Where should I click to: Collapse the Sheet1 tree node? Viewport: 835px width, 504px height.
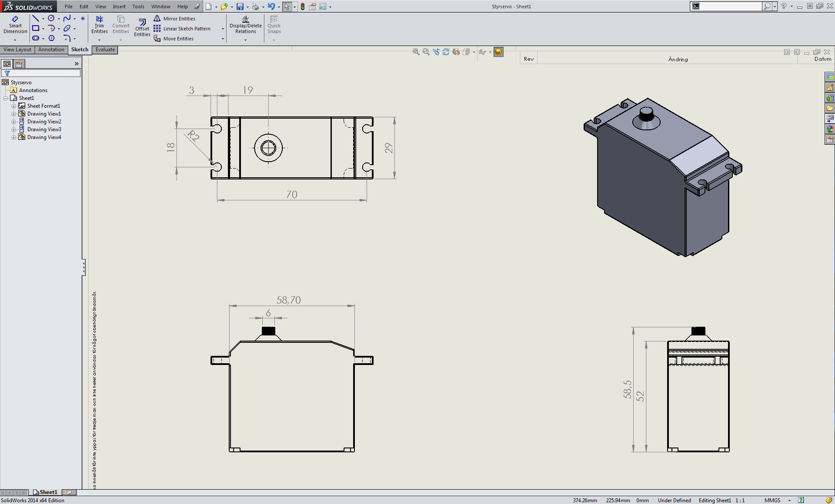coord(6,98)
